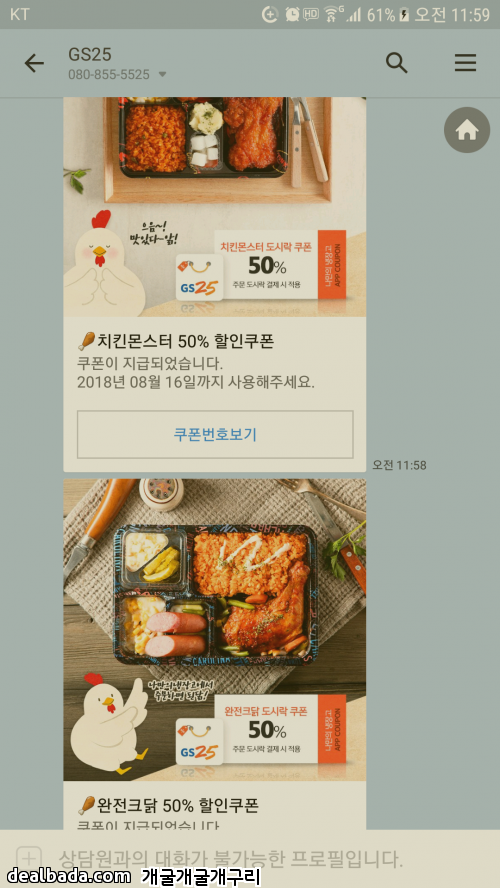500x888 pixels.
Task: Open the 완전크닭 도시락 coupon image
Action: (215, 630)
